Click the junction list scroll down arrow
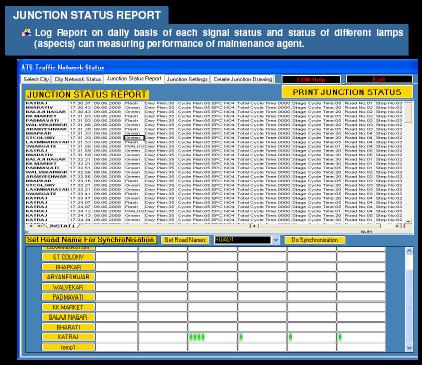This screenshot has height=365, width=422. click(x=409, y=348)
